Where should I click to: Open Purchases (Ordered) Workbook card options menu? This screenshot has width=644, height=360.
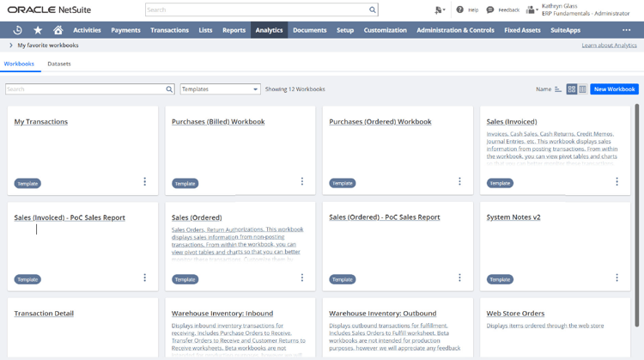(459, 181)
